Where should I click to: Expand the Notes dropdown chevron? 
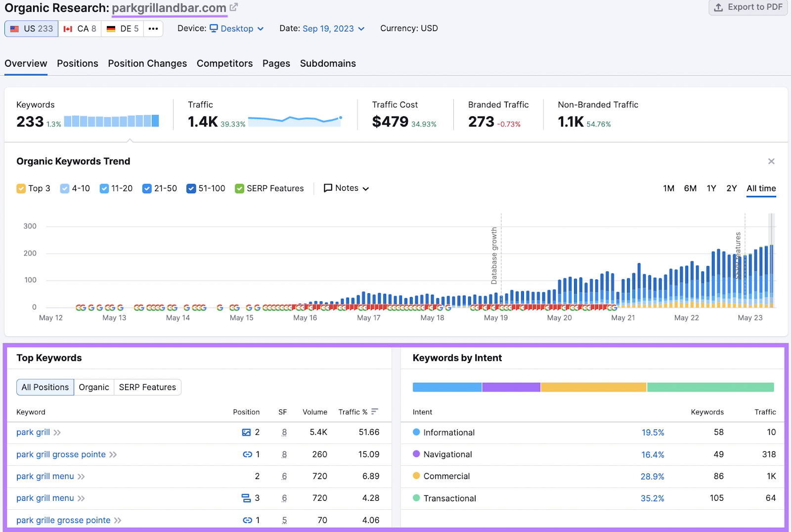point(366,188)
